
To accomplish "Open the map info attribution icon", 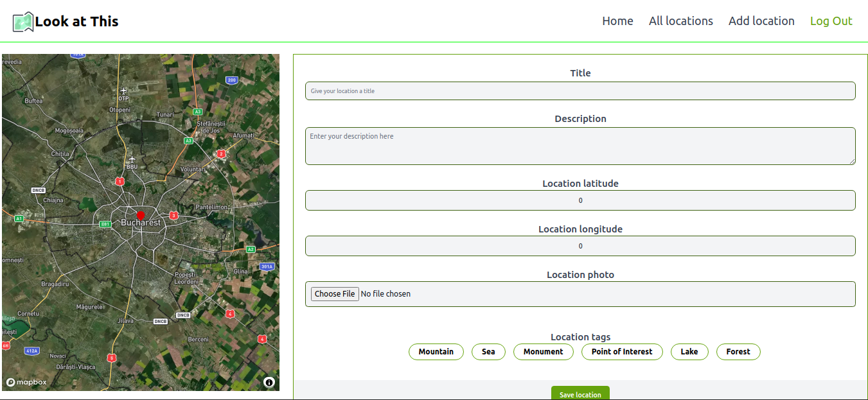I will point(269,383).
